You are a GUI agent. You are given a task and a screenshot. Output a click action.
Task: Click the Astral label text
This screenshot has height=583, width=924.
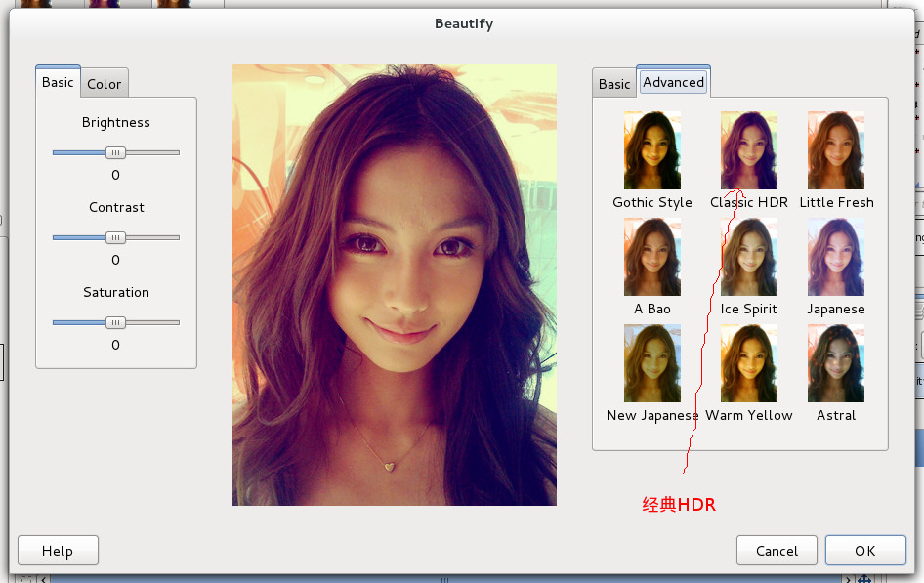[836, 415]
